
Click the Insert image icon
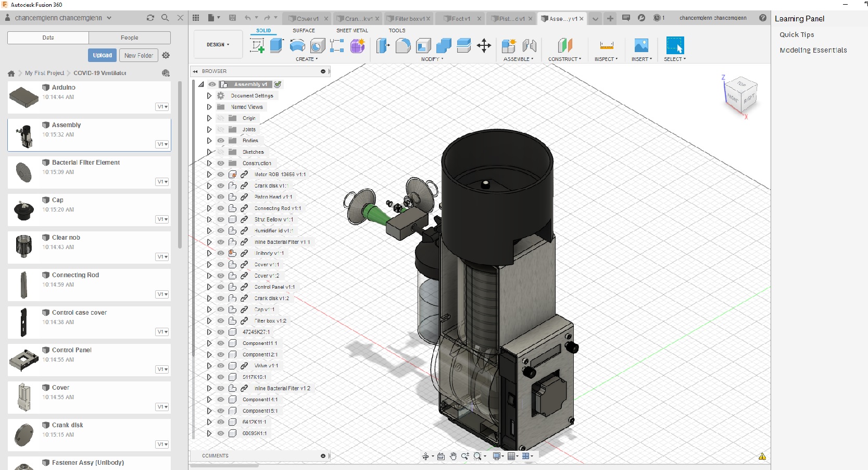click(641, 46)
